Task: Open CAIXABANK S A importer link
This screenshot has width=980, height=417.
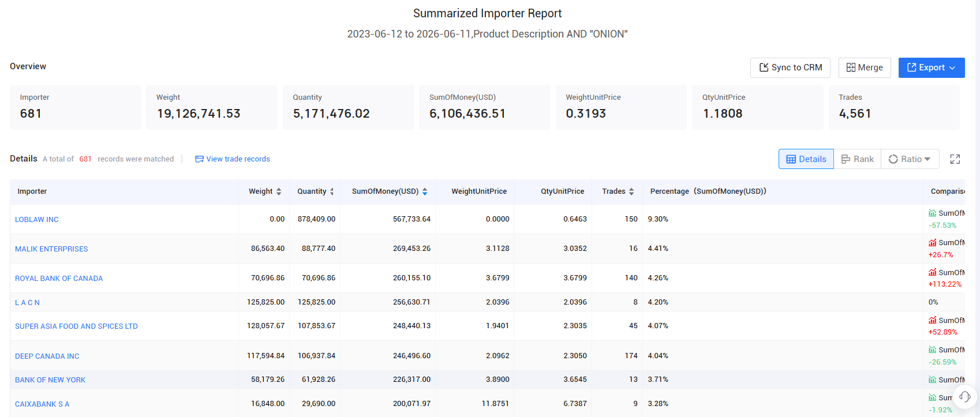Action: click(42, 404)
